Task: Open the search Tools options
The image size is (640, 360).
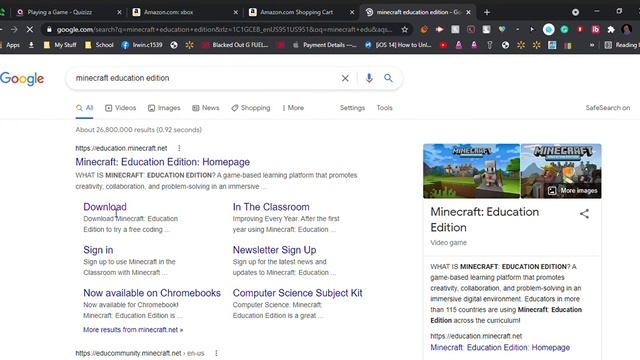Action: (x=384, y=108)
